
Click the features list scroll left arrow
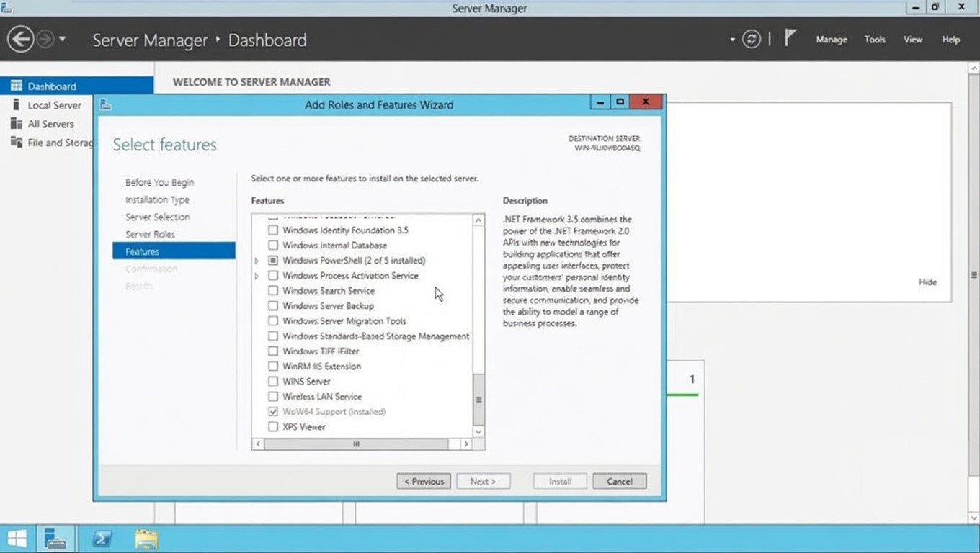pos(258,444)
